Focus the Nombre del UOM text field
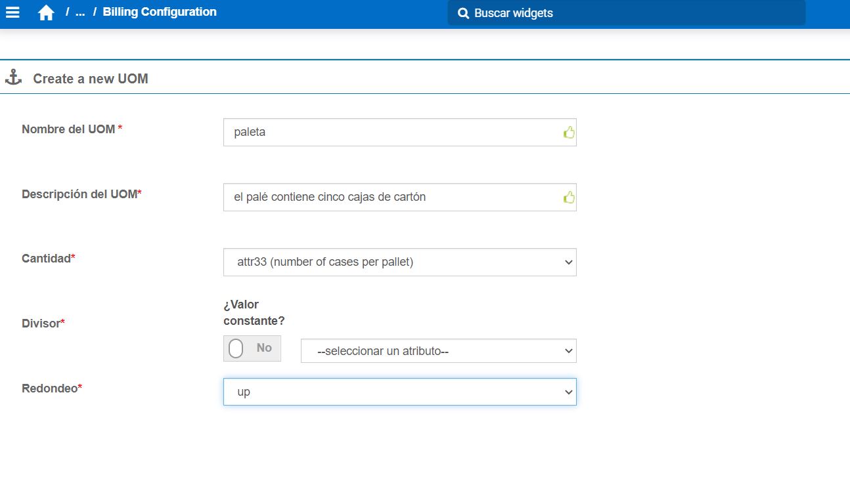 click(391, 133)
